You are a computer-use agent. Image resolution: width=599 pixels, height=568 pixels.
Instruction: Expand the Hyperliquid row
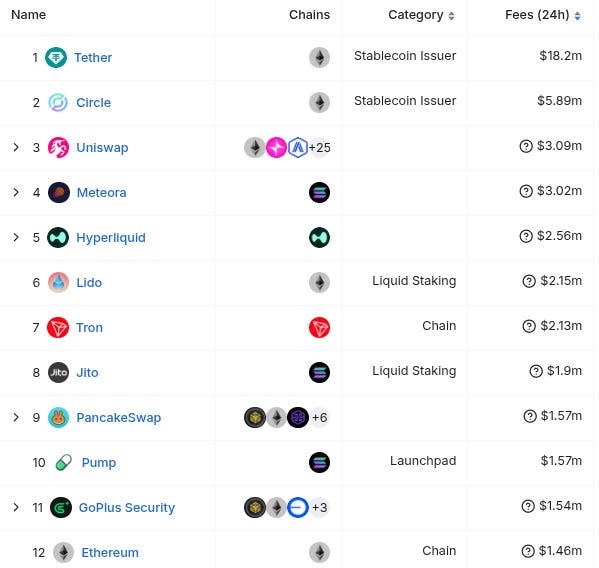16,237
